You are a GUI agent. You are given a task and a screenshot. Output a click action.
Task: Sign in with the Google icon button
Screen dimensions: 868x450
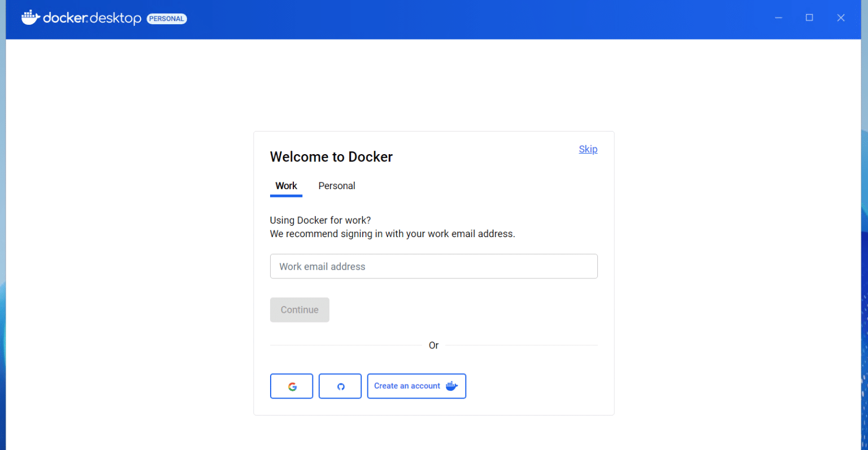click(292, 386)
